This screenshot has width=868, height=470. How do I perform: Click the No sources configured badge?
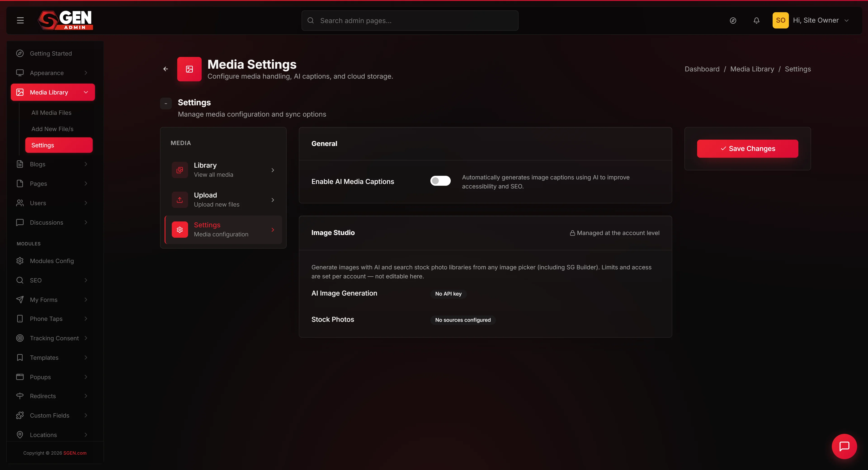tap(463, 320)
